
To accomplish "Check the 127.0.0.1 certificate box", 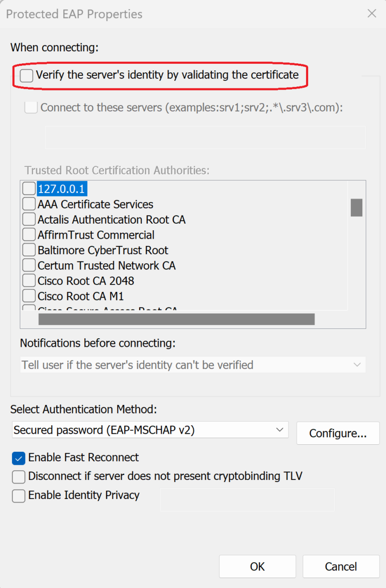I will [29, 189].
